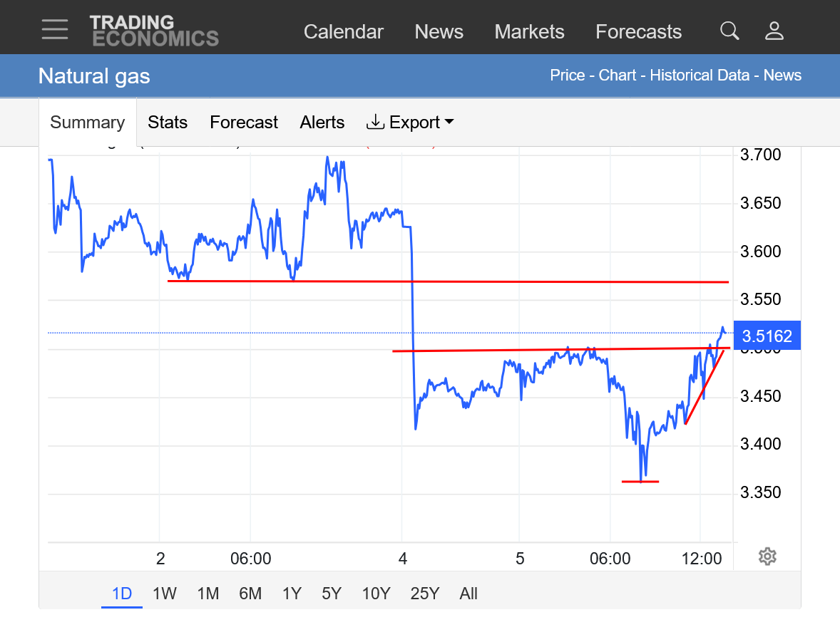Open chart settings gear icon
Viewport: 840px width, 642px height.
[x=767, y=556]
